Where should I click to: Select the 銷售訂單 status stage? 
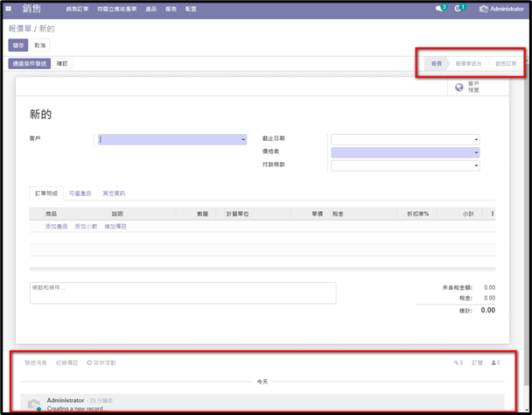click(x=506, y=64)
